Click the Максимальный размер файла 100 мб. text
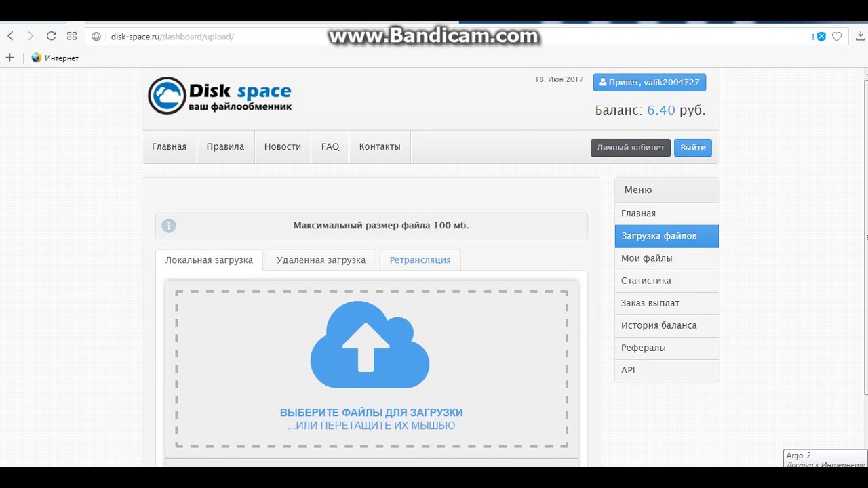Viewport: 868px width, 488px height. click(381, 226)
